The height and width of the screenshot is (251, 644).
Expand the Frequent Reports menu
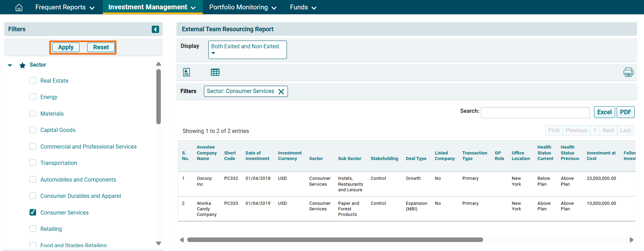tap(65, 7)
